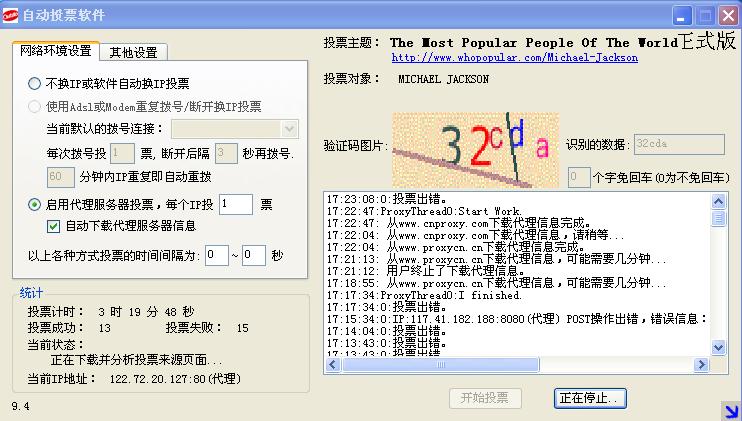742x421 pixels.
Task: Click the 投票失败 count 15
Action: pos(243,328)
